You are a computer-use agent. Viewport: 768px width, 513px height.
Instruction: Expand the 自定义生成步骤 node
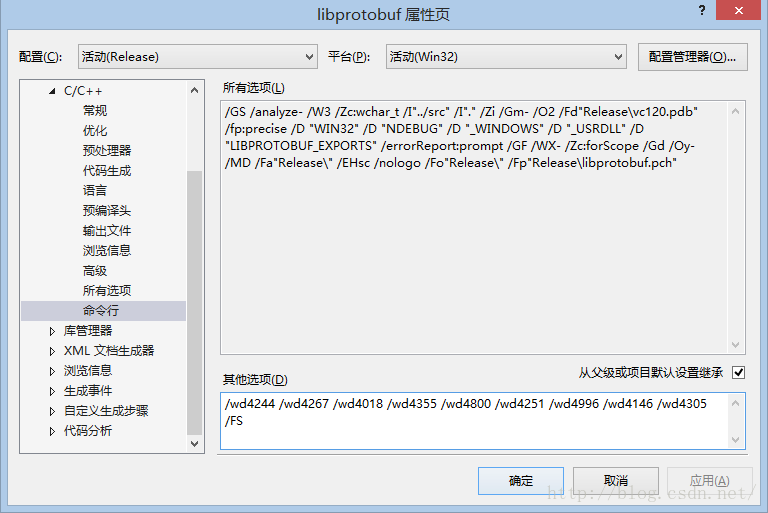click(x=52, y=411)
